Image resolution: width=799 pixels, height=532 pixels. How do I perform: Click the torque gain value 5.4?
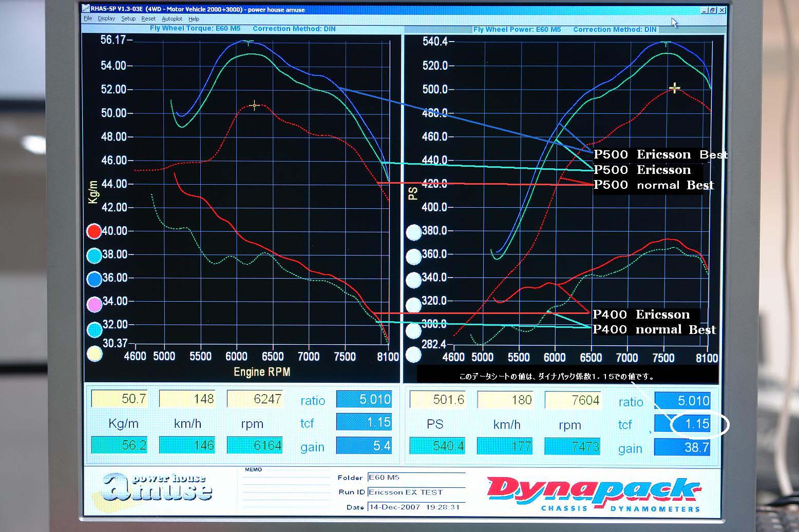click(364, 446)
